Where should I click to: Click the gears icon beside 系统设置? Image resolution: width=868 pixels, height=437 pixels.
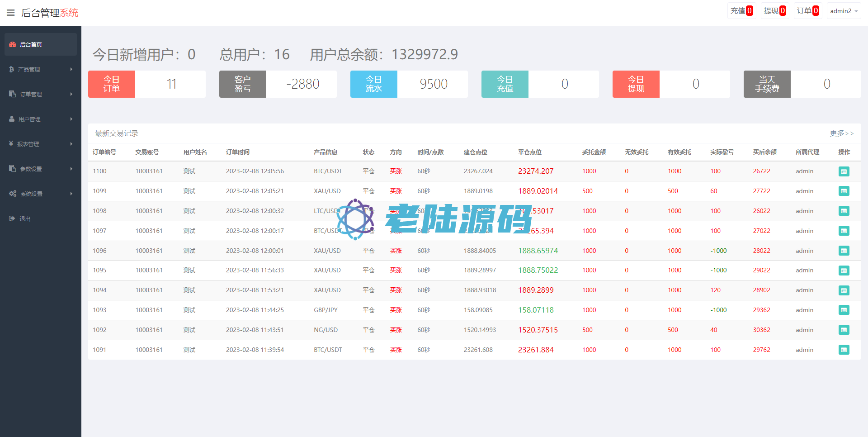pyautogui.click(x=13, y=194)
